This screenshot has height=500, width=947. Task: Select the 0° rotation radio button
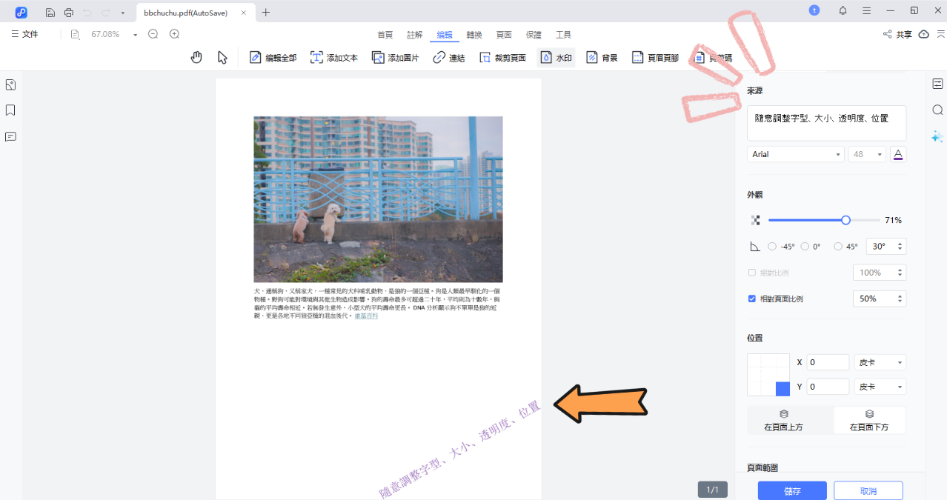[804, 246]
